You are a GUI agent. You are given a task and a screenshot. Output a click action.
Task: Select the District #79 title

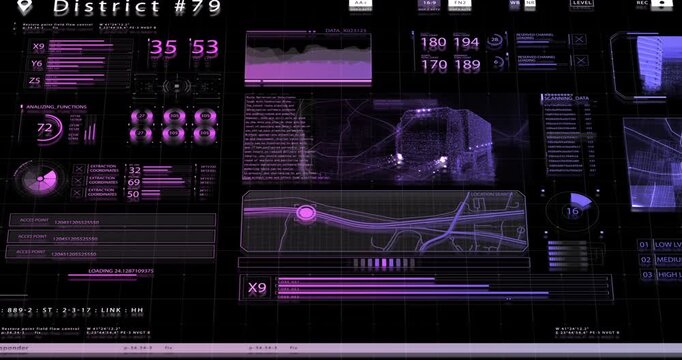137,7
